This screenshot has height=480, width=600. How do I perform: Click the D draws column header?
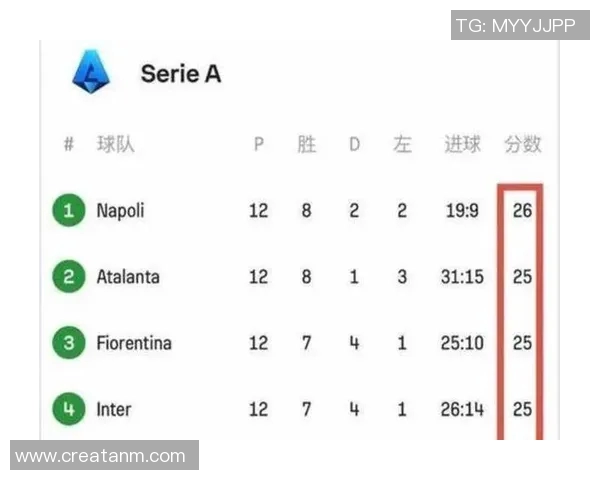click(354, 144)
